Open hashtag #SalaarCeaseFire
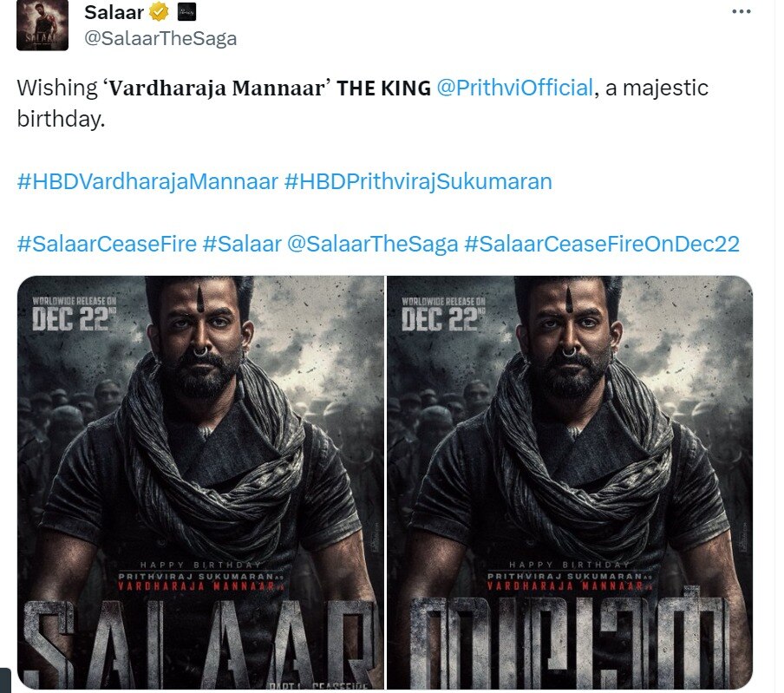This screenshot has height=693, width=784. coord(107,244)
